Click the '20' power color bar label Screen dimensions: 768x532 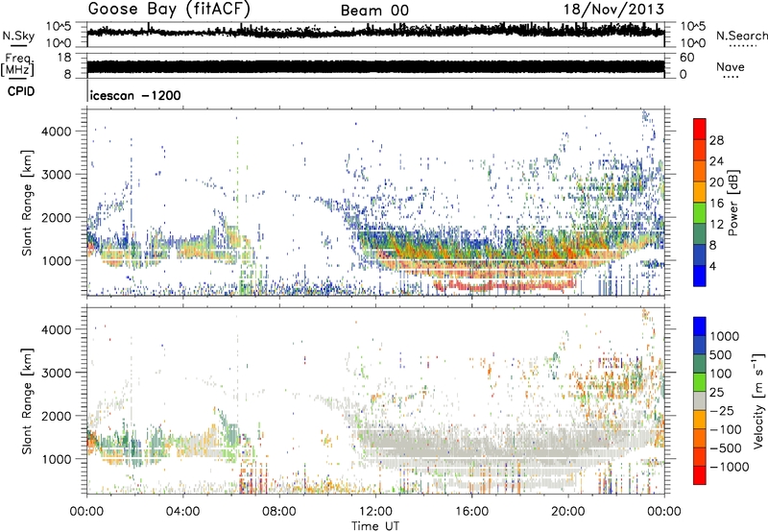[x=716, y=182]
